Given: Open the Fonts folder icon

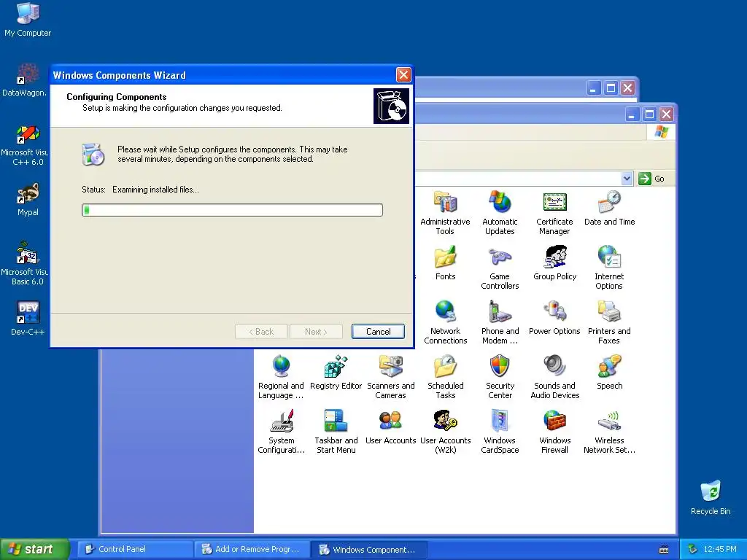Looking at the screenshot, I should 445,262.
